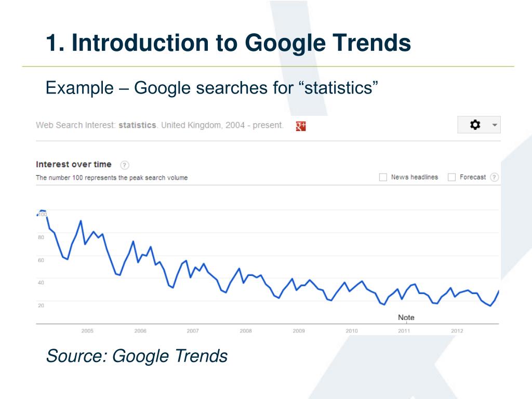Click the Forecast label text
The width and height of the screenshot is (532, 399).
click(473, 177)
